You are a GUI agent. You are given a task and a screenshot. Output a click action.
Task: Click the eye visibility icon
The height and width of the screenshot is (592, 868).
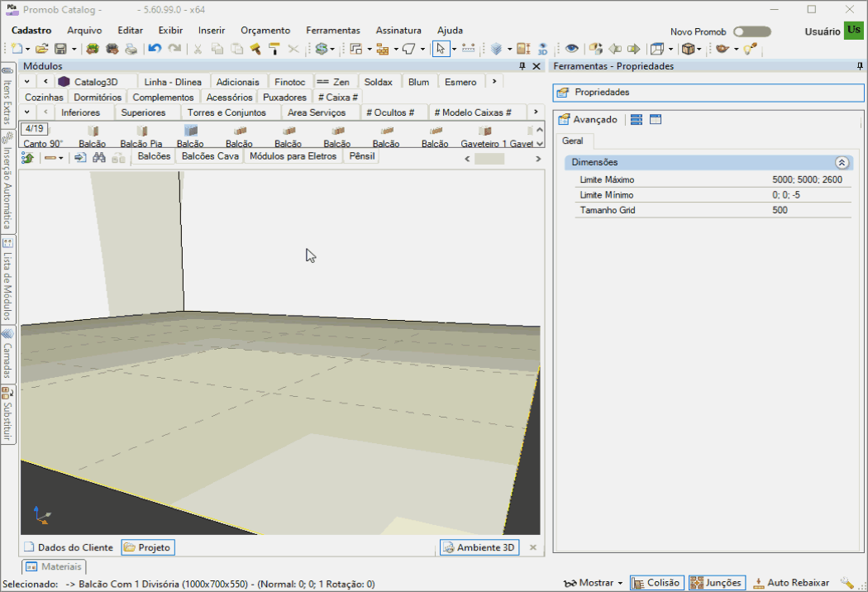coord(572,49)
